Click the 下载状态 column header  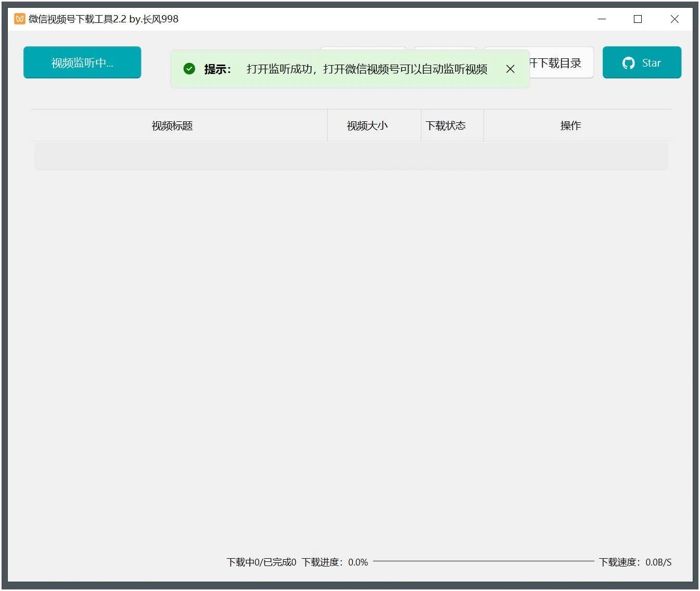446,125
